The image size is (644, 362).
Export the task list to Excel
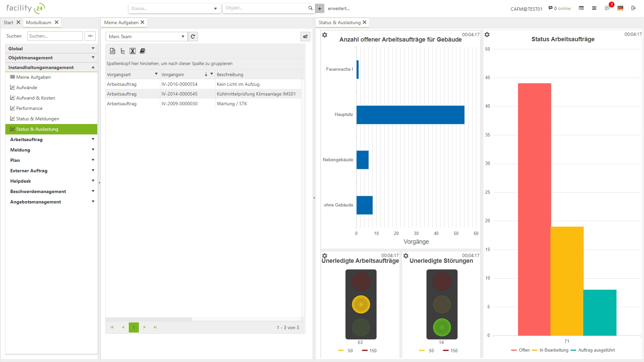point(132,51)
